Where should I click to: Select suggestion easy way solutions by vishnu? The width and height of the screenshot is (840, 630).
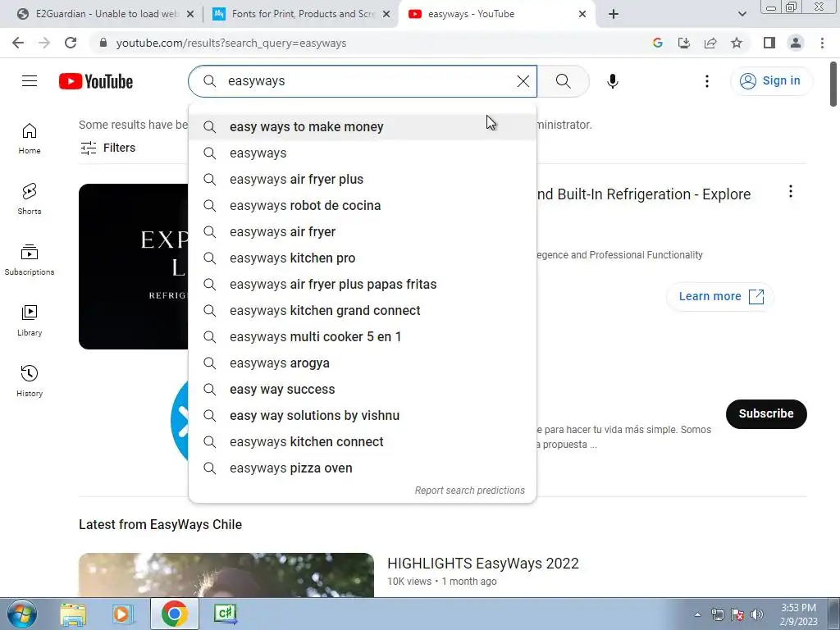pyautogui.click(x=363, y=416)
